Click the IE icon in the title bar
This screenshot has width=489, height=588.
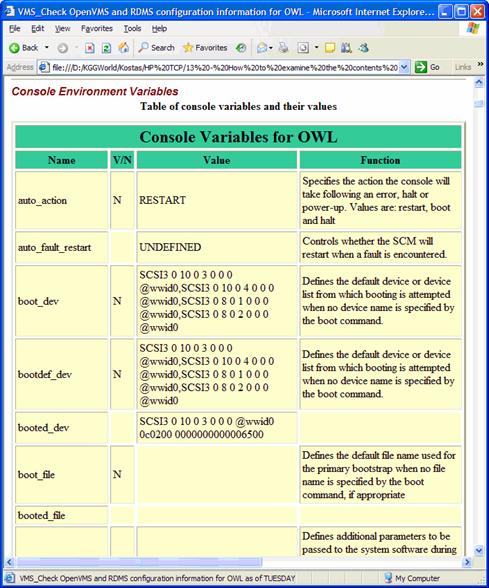[x=10, y=11]
